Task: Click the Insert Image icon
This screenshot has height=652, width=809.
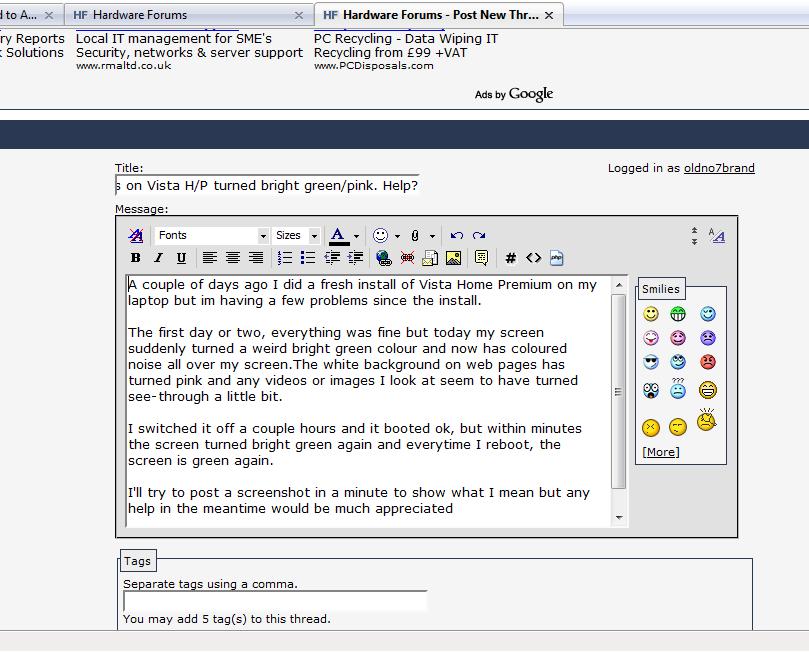Action: [x=453, y=258]
